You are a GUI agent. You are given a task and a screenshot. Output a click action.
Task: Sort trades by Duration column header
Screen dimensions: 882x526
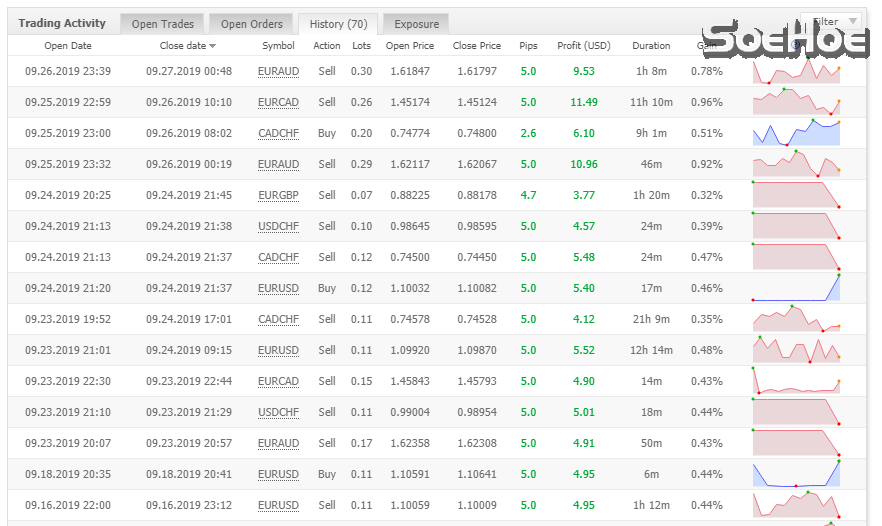pos(651,46)
